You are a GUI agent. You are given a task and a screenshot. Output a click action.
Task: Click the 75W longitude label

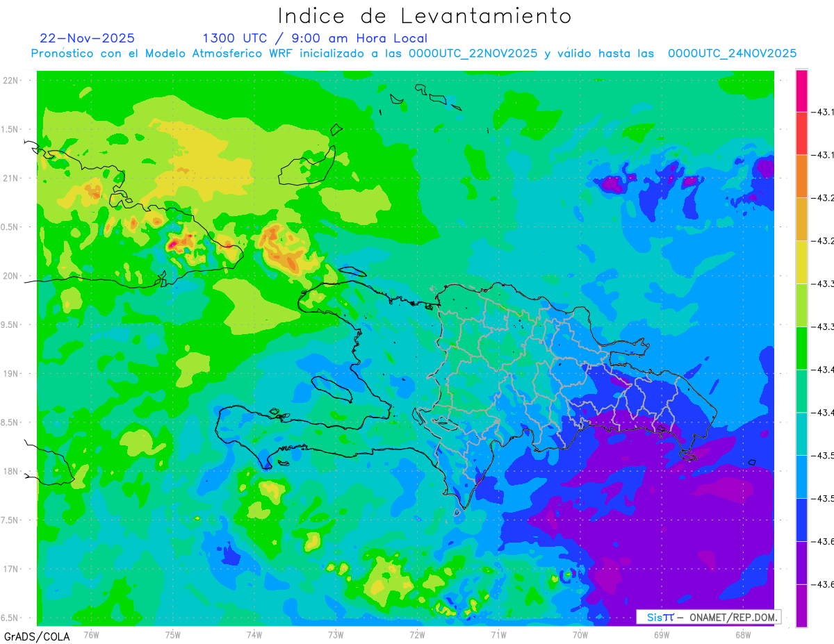[173, 634]
